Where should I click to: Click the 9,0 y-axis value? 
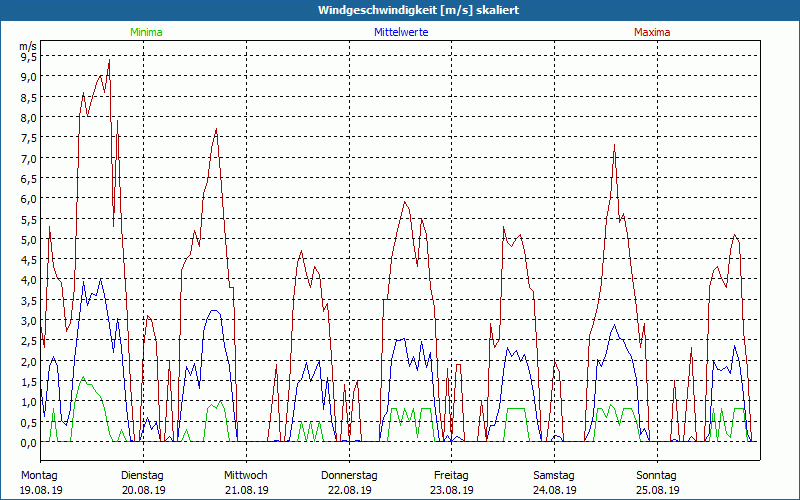29,77
